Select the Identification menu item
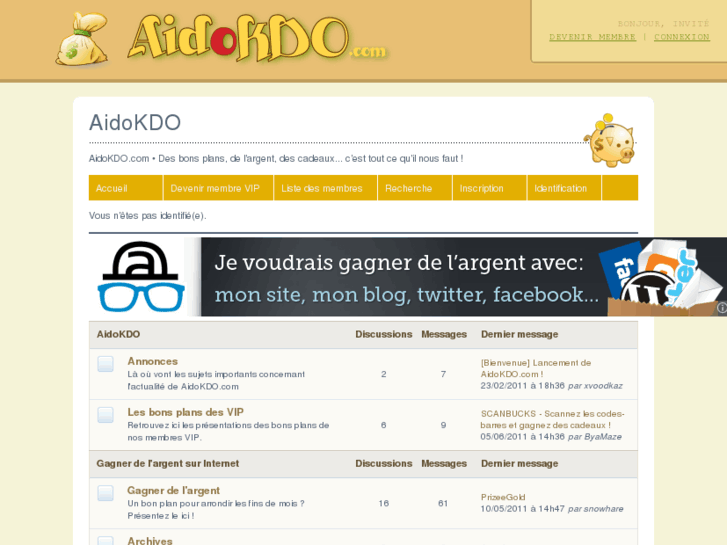The height and width of the screenshot is (545, 727). click(x=564, y=188)
